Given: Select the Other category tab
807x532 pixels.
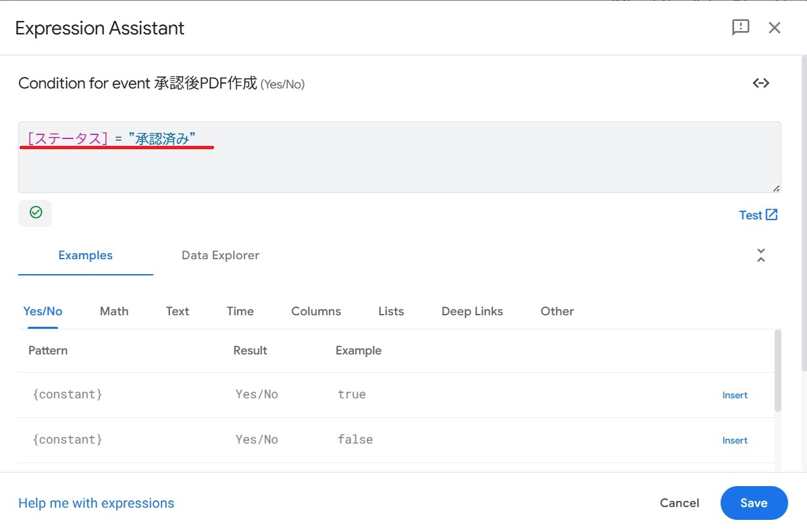Looking at the screenshot, I should point(557,311).
